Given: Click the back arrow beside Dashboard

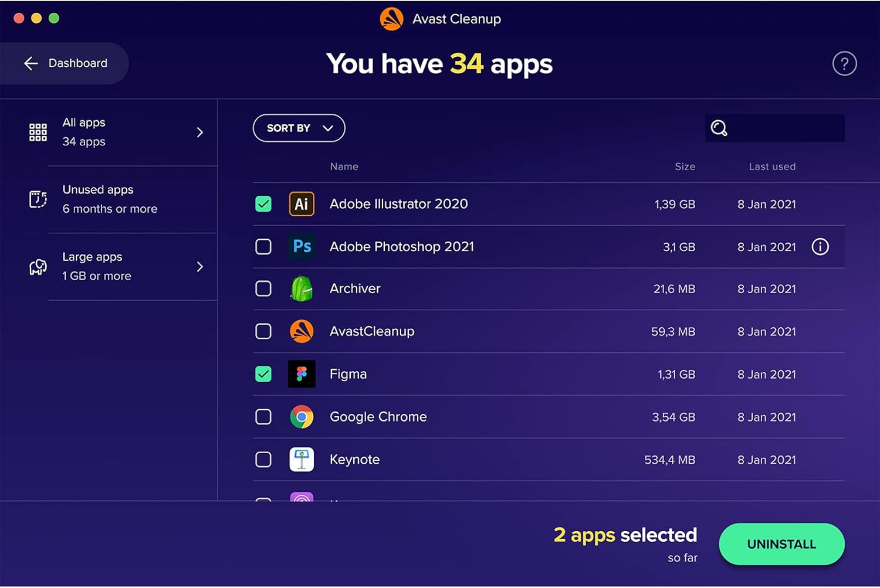Looking at the screenshot, I should point(31,63).
